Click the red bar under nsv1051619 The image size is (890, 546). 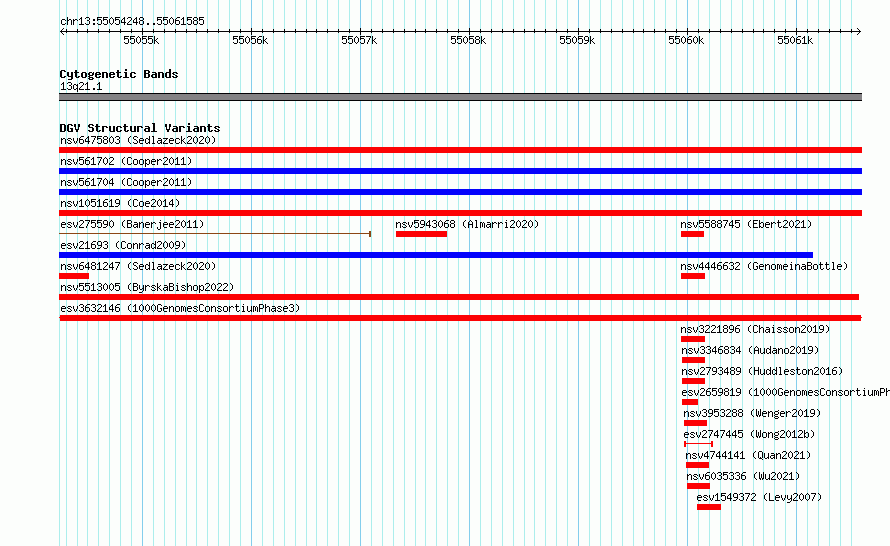(460, 213)
